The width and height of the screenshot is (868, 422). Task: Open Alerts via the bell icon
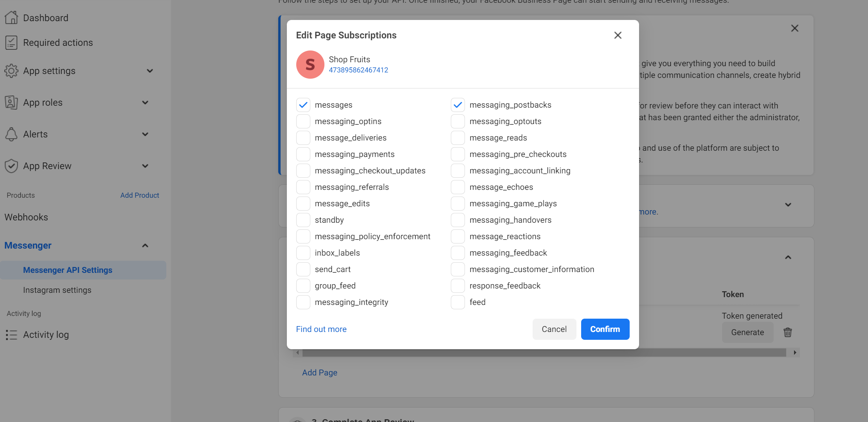click(11, 134)
